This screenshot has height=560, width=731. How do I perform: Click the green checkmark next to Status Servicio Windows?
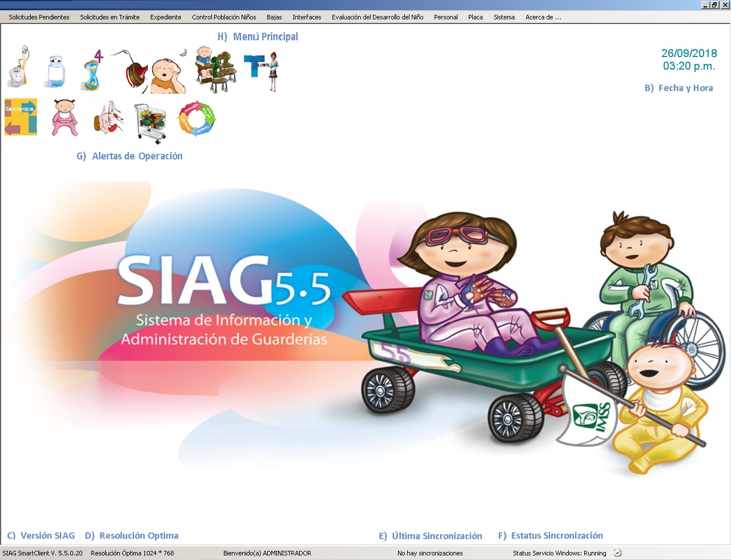click(x=617, y=553)
